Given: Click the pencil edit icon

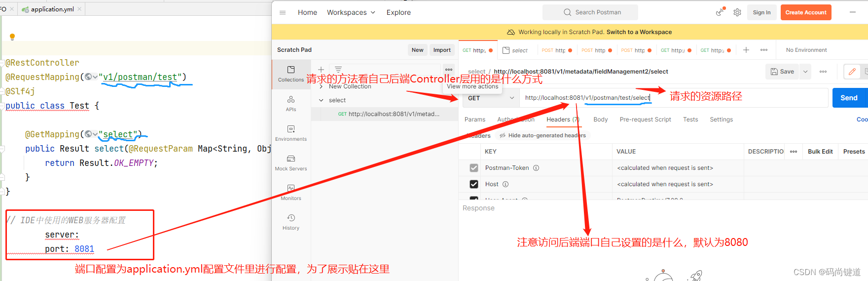Looking at the screenshot, I should pyautogui.click(x=852, y=72).
